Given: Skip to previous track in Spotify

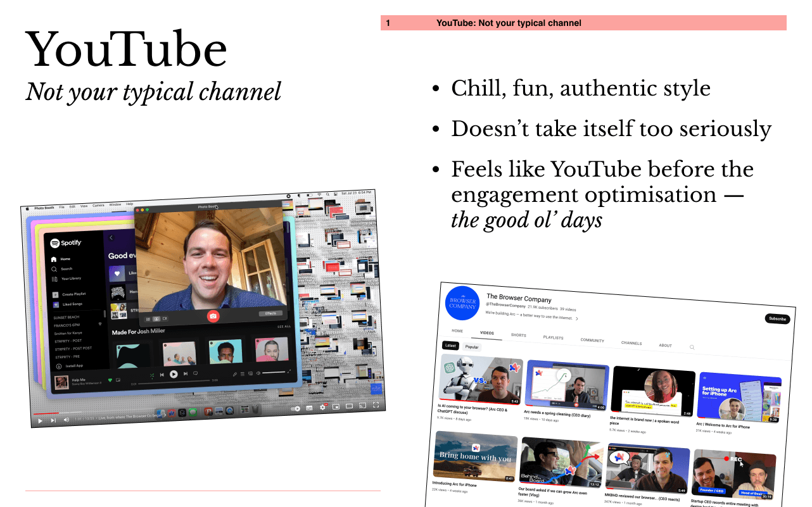Looking at the screenshot, I should 162,374.
